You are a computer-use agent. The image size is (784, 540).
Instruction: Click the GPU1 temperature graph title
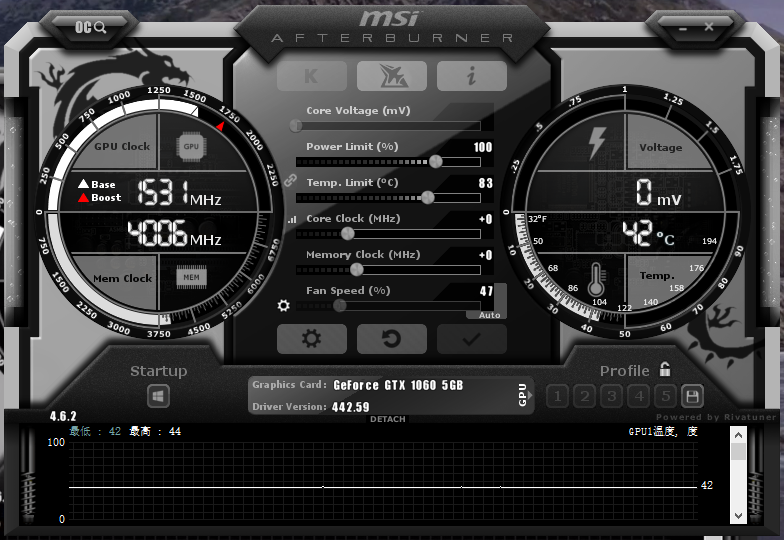[x=663, y=431]
